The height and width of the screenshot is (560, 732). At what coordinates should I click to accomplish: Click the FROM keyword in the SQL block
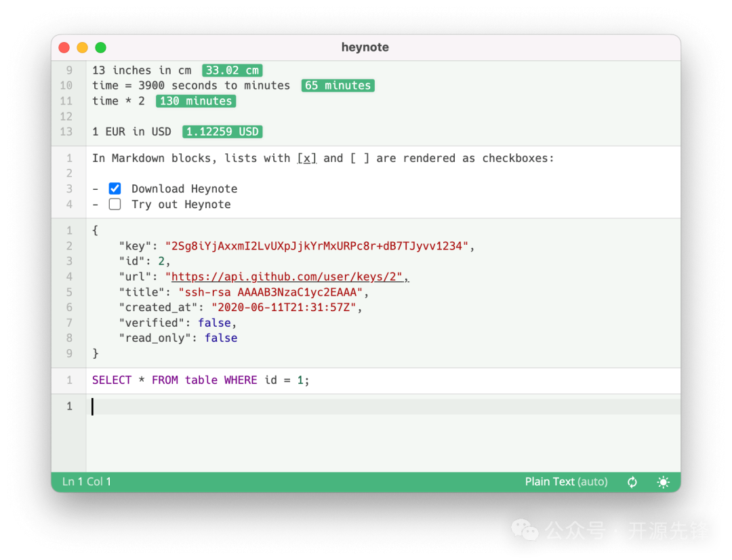pos(165,380)
